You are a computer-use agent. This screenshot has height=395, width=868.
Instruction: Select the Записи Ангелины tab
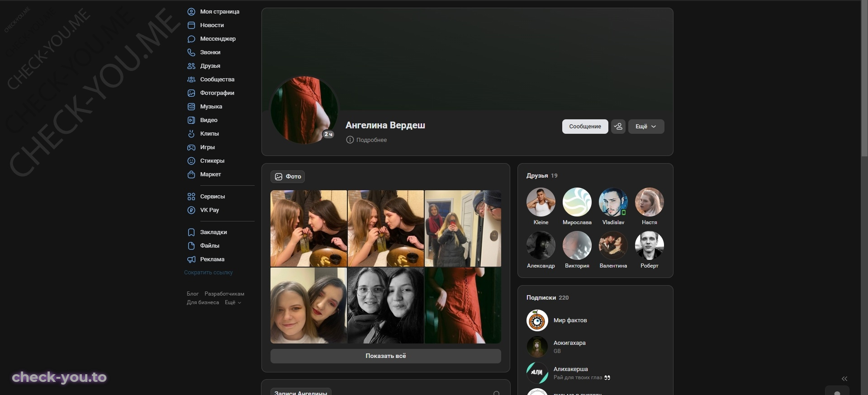[x=301, y=392]
